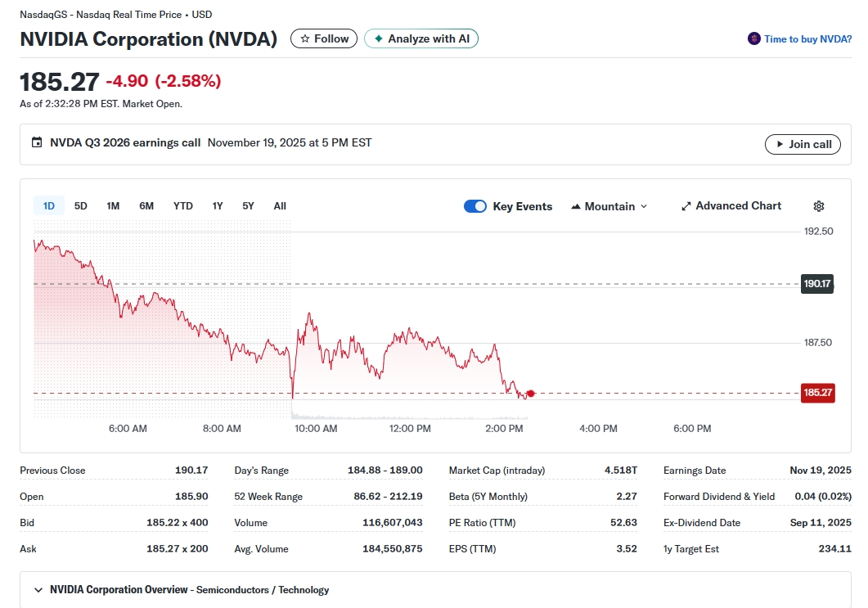The width and height of the screenshot is (868, 608).
Task: Click the purple Time to buy icon
Action: (754, 38)
